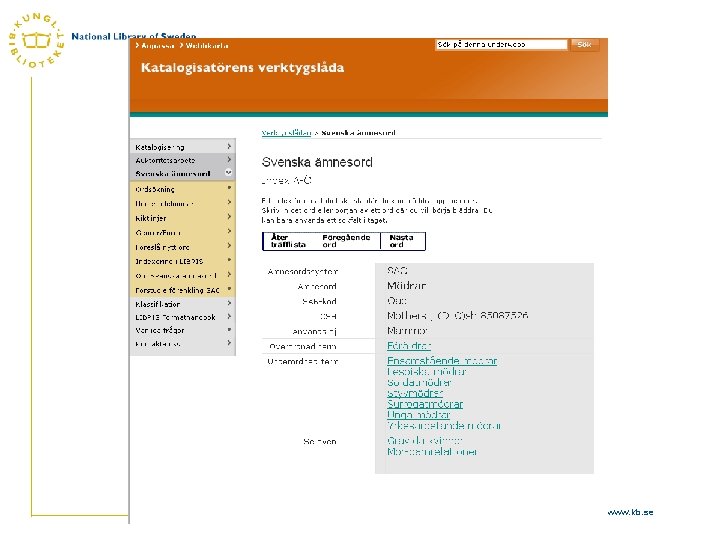Select the Mödrar subject heading value
The height and width of the screenshot is (540, 720).
coord(406,286)
